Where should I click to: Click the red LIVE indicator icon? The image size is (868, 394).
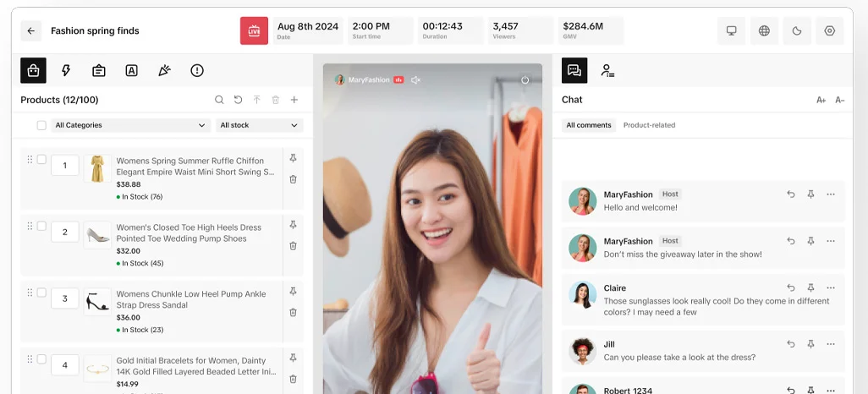click(254, 31)
